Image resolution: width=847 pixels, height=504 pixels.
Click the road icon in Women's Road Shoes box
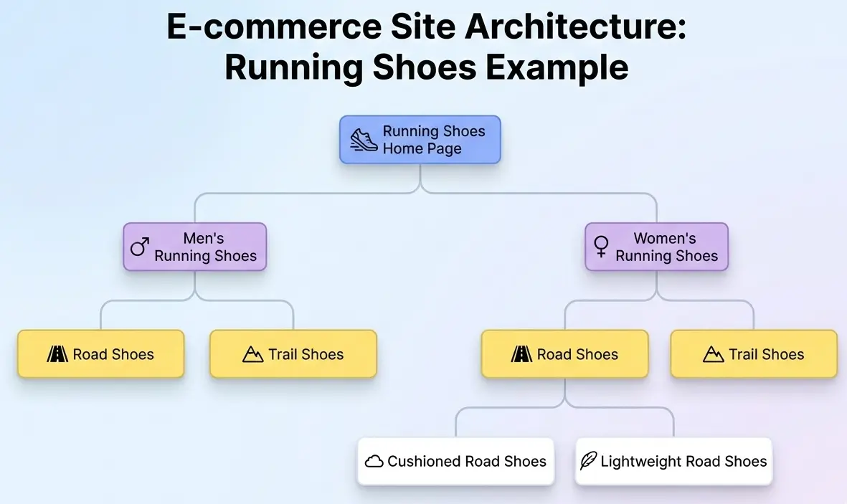point(521,354)
